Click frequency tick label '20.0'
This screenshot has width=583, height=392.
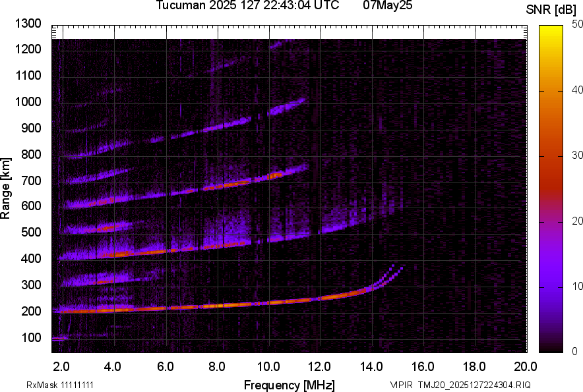tap(526, 367)
